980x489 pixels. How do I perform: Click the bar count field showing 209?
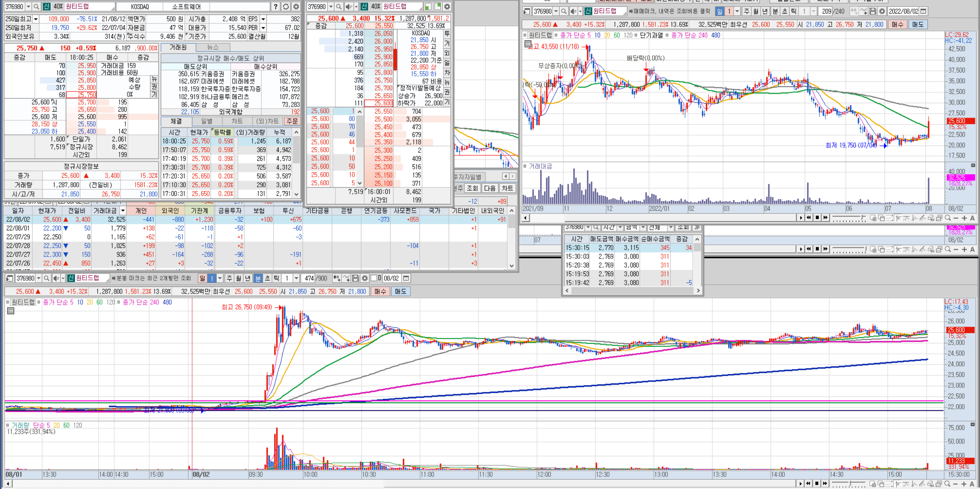[x=826, y=11]
